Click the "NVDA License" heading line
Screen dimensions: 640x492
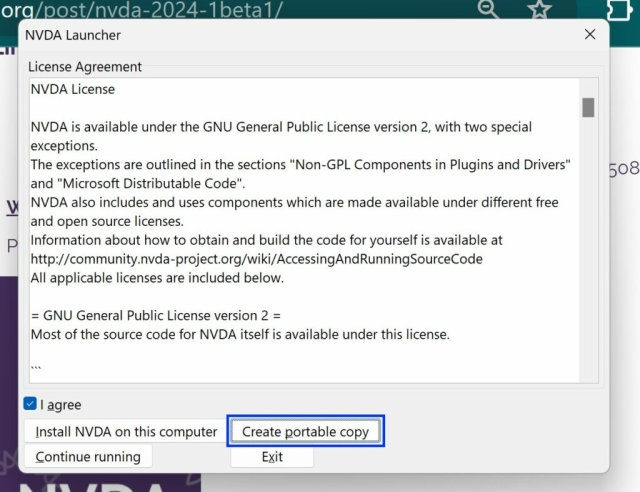73,89
